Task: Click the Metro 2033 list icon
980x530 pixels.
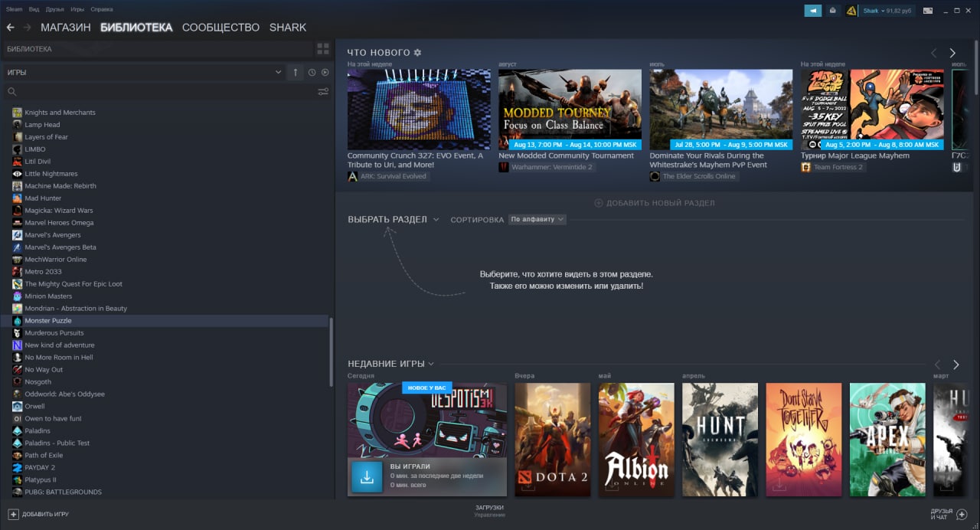Action: (x=17, y=272)
